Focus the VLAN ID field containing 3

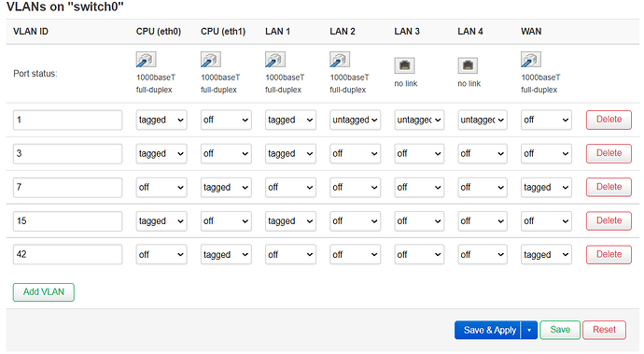[67, 154]
